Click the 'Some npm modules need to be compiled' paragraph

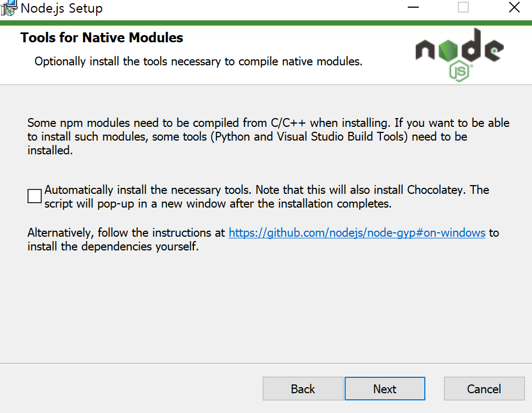click(268, 136)
